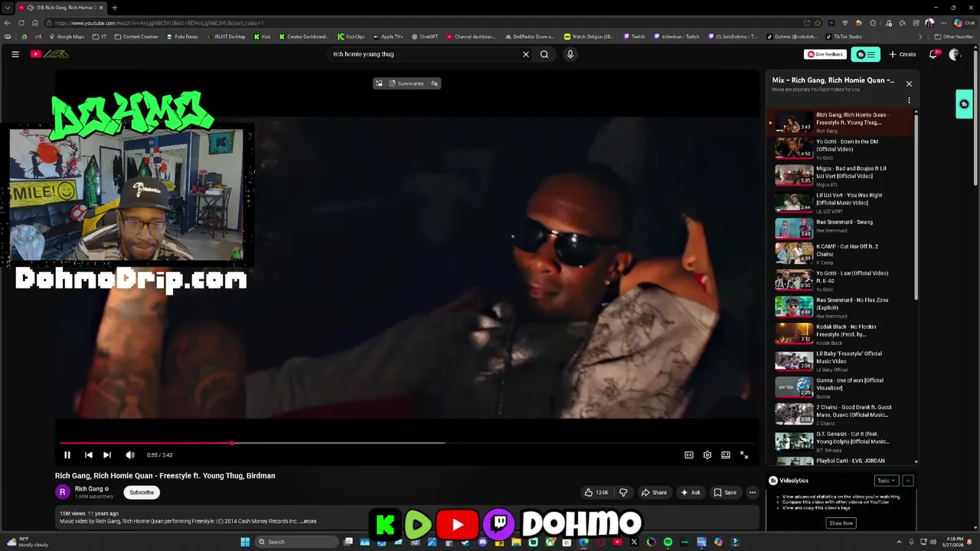Open a new browser tab
This screenshot has width=980, height=551.
pos(115,8)
